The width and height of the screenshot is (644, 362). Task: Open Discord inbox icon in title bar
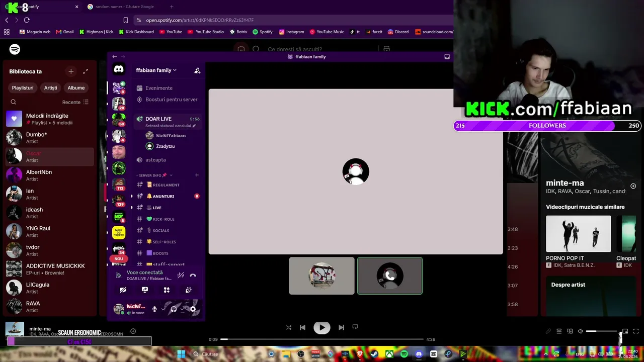pyautogui.click(x=447, y=57)
